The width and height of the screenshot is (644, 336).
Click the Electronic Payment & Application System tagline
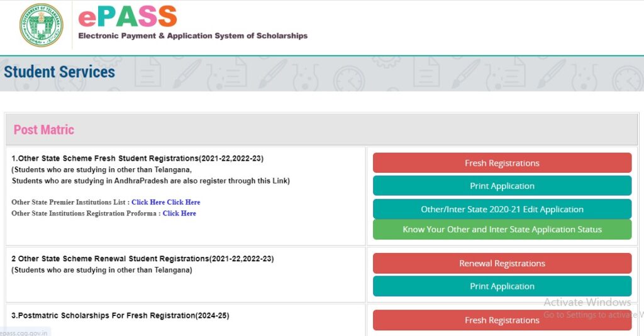192,36
